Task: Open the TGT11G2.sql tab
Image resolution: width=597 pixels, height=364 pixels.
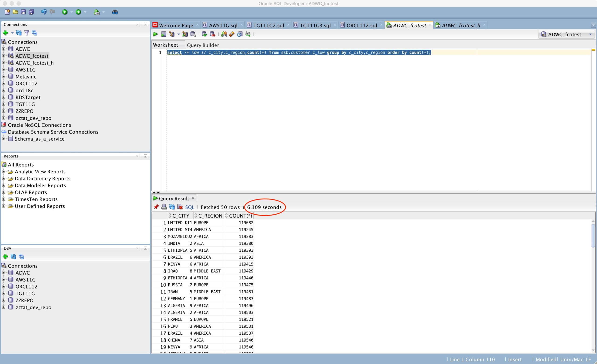Action: [x=268, y=25]
